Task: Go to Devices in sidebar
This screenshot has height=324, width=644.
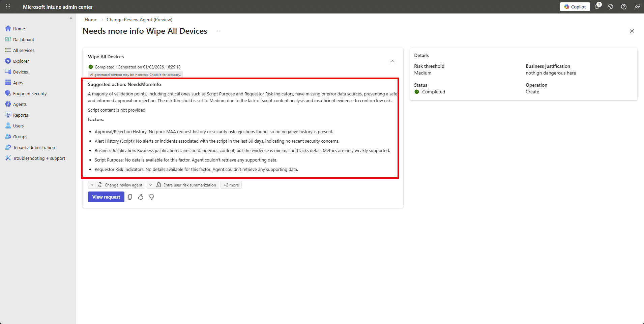Action: (x=20, y=72)
